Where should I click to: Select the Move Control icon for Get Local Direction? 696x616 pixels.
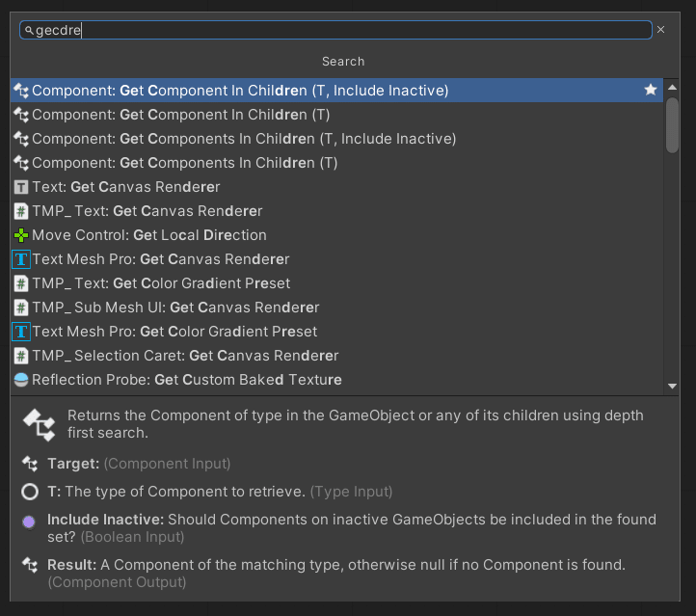[21, 235]
